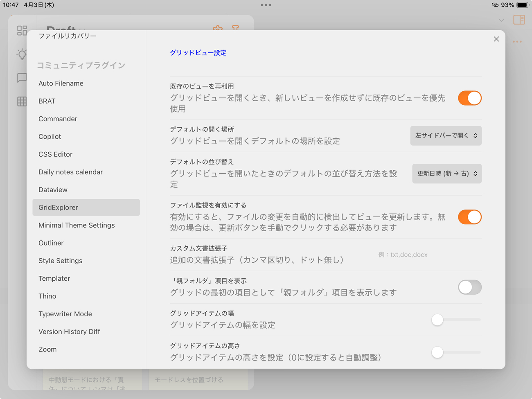Viewport: 532px width, 399px height.
Task: Tap the iPad multitasking dots at top center
Action: coord(266,5)
